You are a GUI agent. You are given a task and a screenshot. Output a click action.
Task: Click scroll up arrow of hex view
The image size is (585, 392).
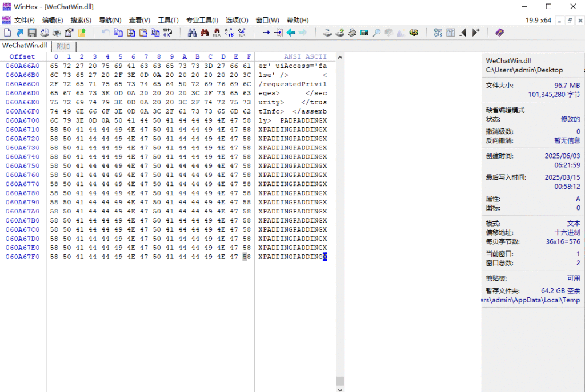tap(340, 58)
